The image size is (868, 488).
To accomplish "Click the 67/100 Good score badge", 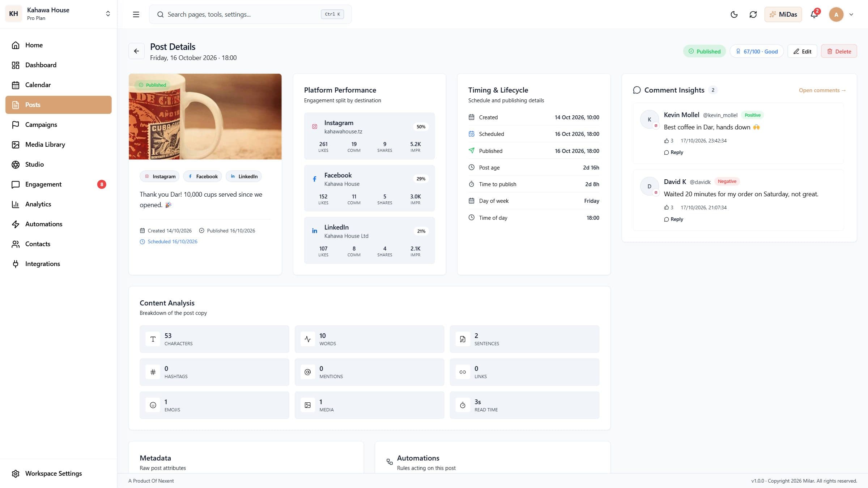I will point(757,51).
